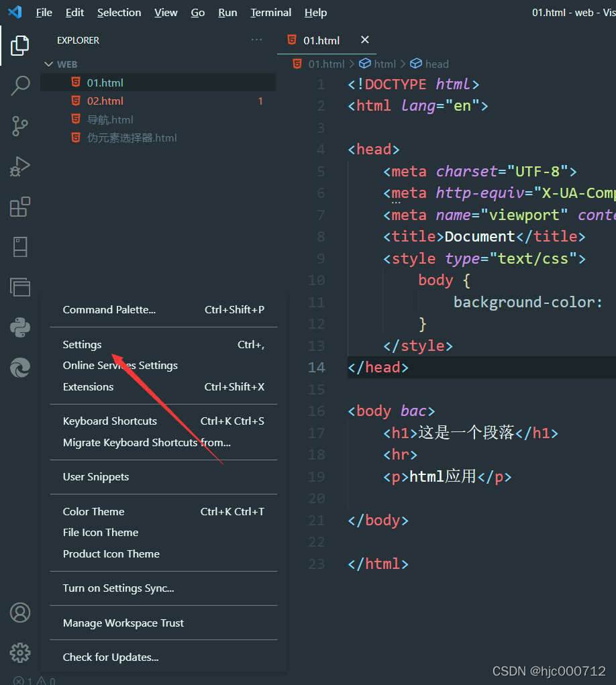Open 01.html in the file tree
Viewport: 616px width, 685px height.
pos(158,83)
